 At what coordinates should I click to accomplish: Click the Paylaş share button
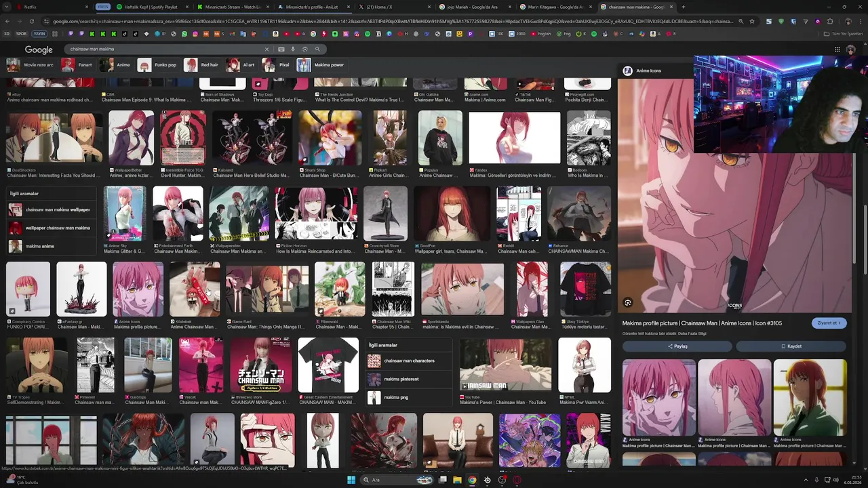tap(677, 346)
